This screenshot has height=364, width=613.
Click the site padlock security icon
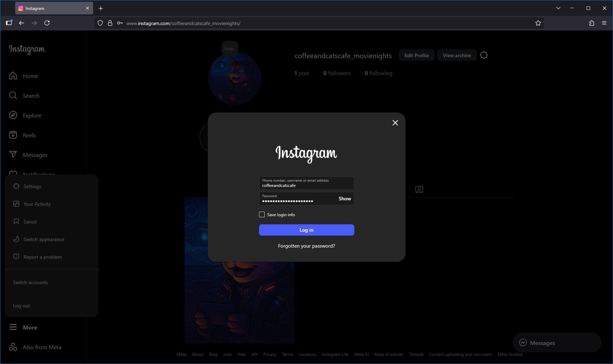point(110,23)
